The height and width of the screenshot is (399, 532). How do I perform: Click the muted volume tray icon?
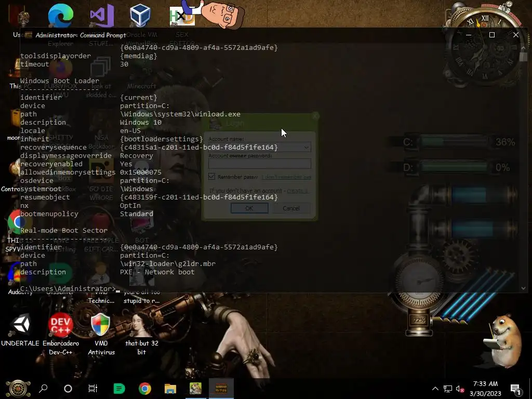click(460, 389)
